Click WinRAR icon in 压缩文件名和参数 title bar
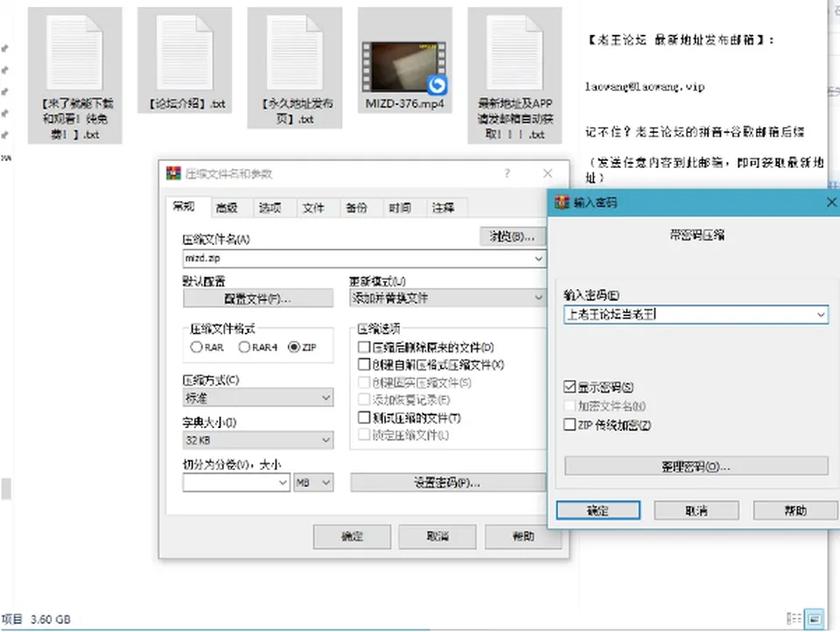This screenshot has height=632, width=840. 173,173
